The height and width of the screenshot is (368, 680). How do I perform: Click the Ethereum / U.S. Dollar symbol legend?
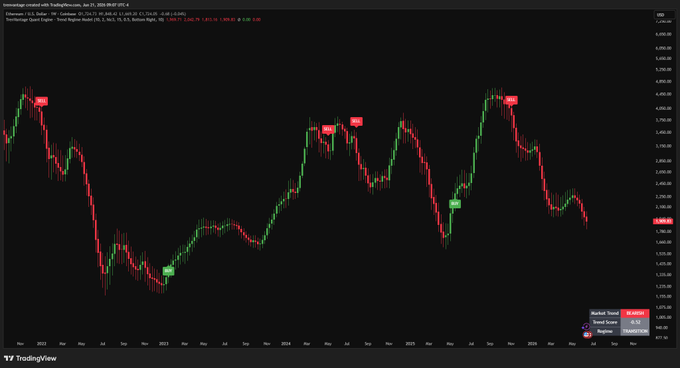[41, 14]
